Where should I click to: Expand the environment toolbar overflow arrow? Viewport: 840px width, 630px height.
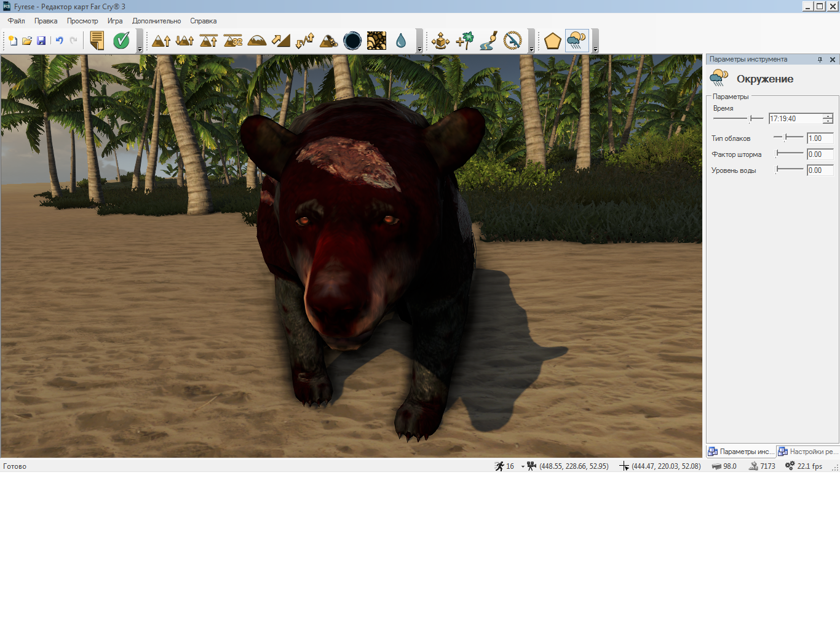pos(595,41)
